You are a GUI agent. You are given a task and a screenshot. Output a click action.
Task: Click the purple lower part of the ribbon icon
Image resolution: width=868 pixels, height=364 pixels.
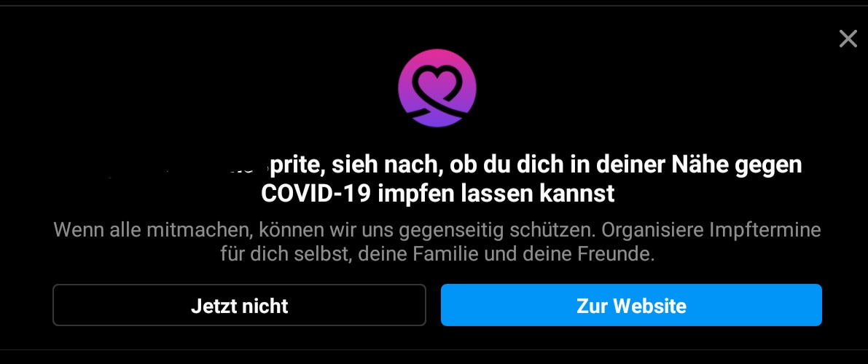(437, 117)
